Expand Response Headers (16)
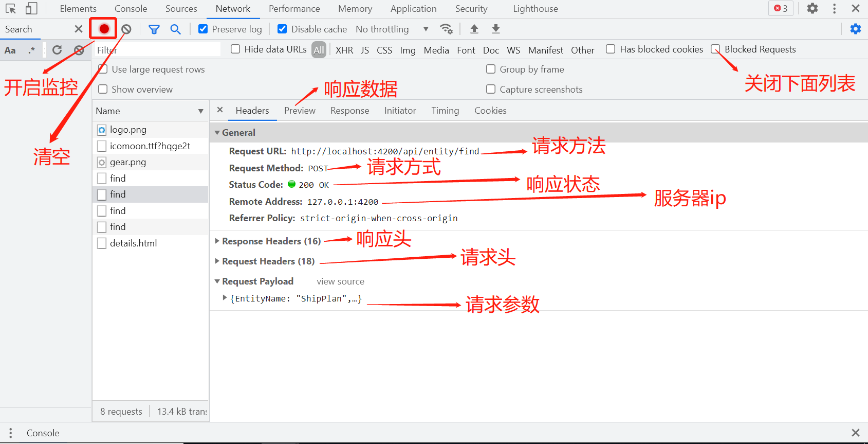Screen dimensions: 868x444 click(217, 241)
